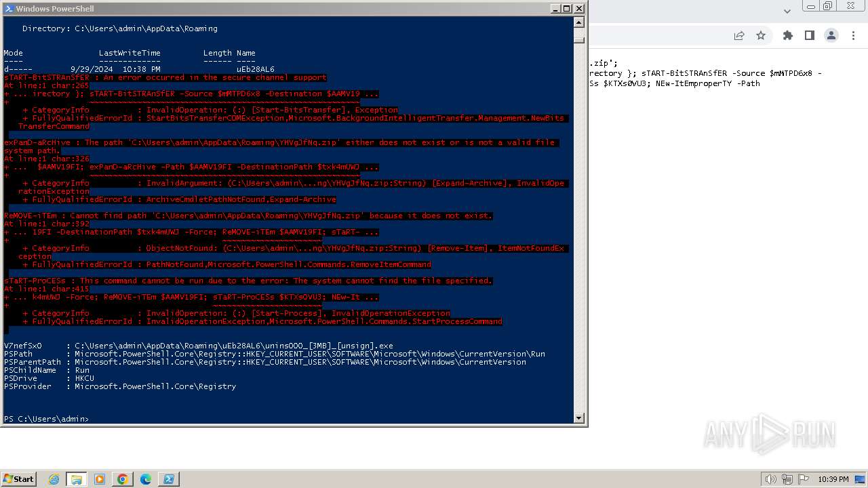This screenshot has width=868, height=488.
Task: Click the PowerShell vertical scrollbar thumb
Action: (x=579, y=39)
